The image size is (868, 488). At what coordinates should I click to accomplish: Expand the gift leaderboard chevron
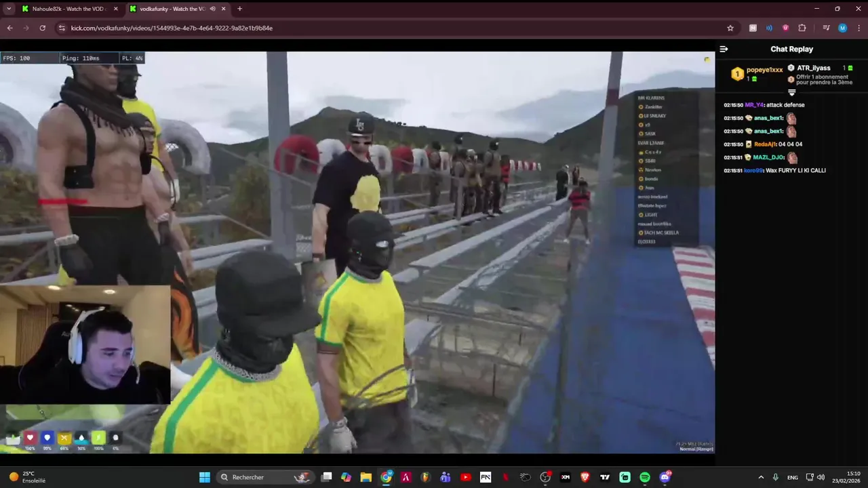click(791, 92)
